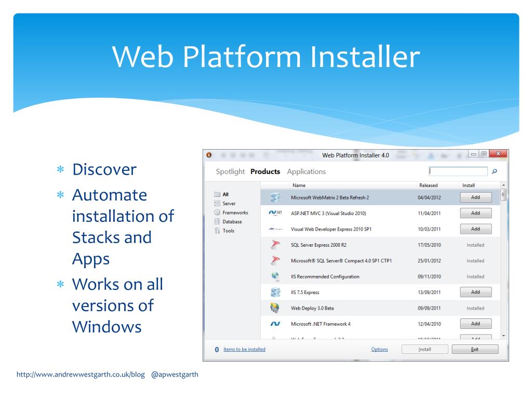Click the product list scrollbar down arrow
The width and height of the screenshot is (532, 399).
503,336
